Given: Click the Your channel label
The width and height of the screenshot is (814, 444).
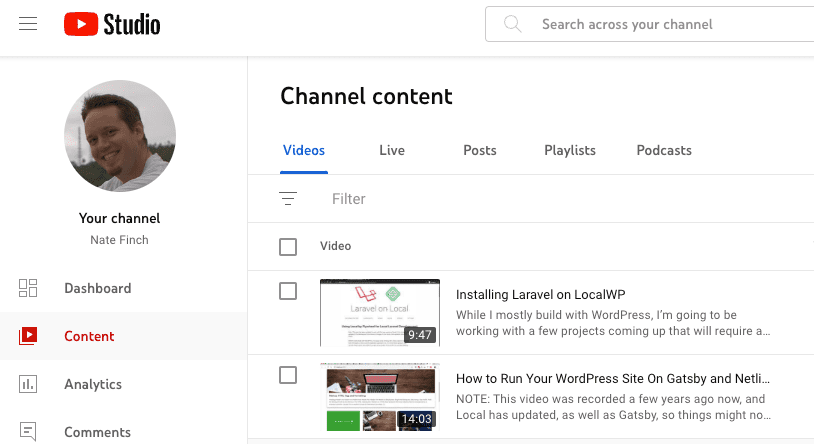Looking at the screenshot, I should pos(119,218).
